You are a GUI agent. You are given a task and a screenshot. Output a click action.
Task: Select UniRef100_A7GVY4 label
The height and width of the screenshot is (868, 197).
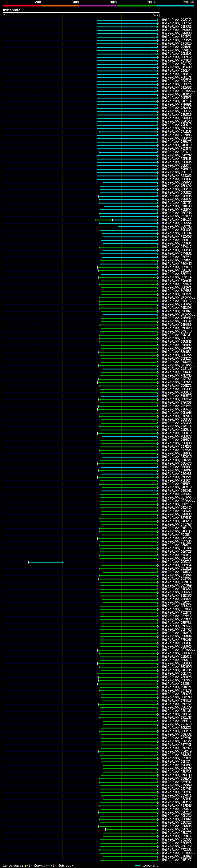(x=177, y=257)
